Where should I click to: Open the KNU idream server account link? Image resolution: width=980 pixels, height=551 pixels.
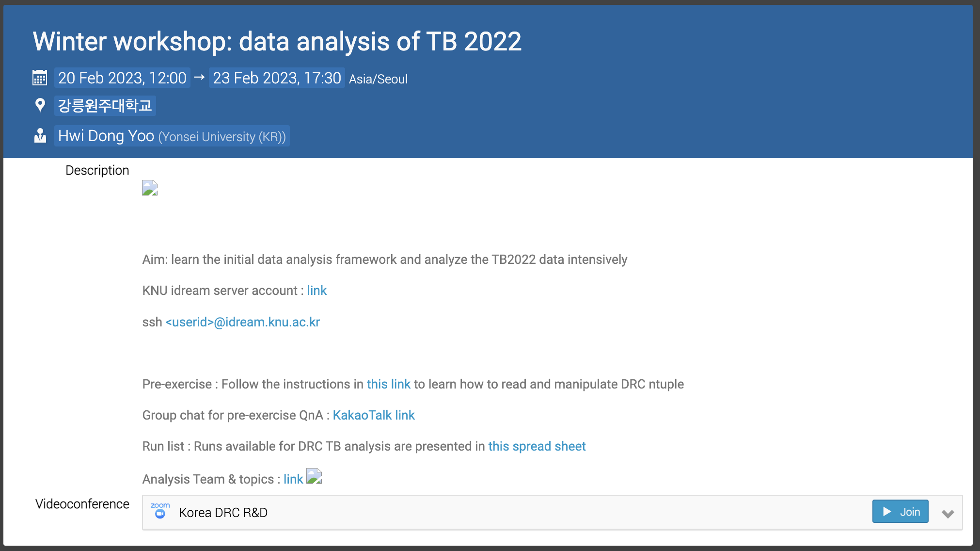pyautogui.click(x=316, y=291)
